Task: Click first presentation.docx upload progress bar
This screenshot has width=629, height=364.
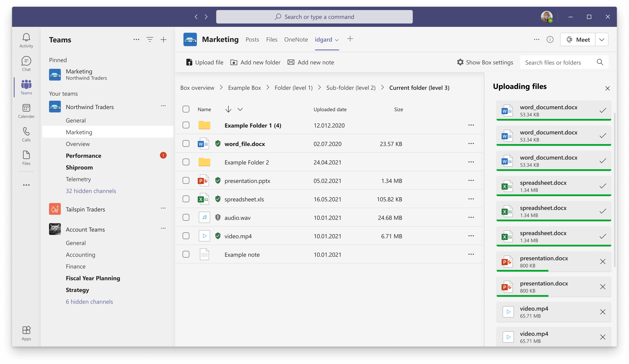Action: coord(522,271)
